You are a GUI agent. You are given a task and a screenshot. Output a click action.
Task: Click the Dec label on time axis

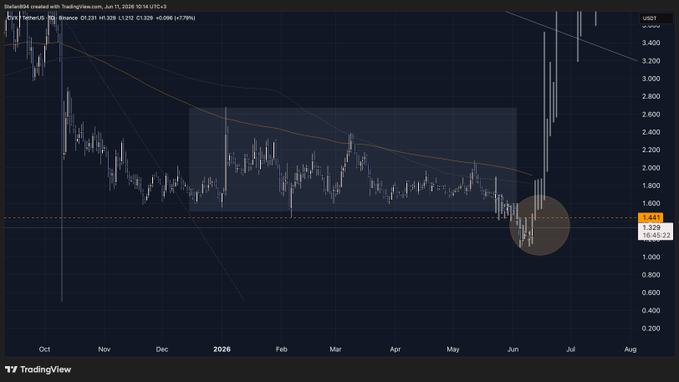point(162,349)
